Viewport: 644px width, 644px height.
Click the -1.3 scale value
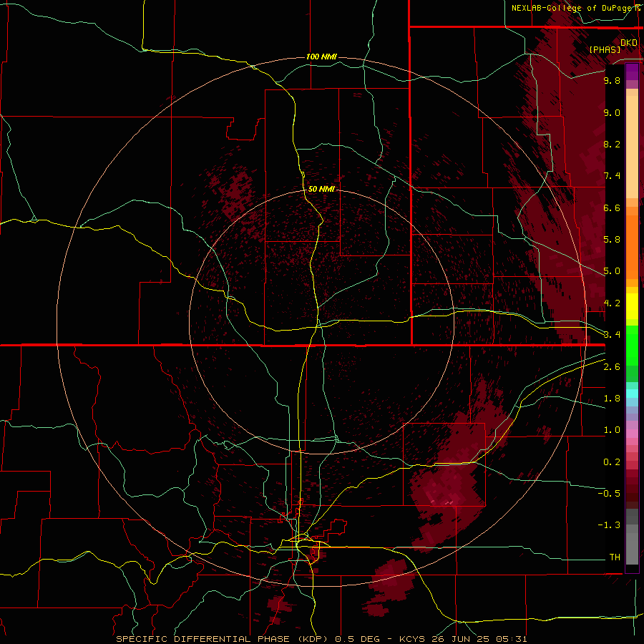click(609, 525)
